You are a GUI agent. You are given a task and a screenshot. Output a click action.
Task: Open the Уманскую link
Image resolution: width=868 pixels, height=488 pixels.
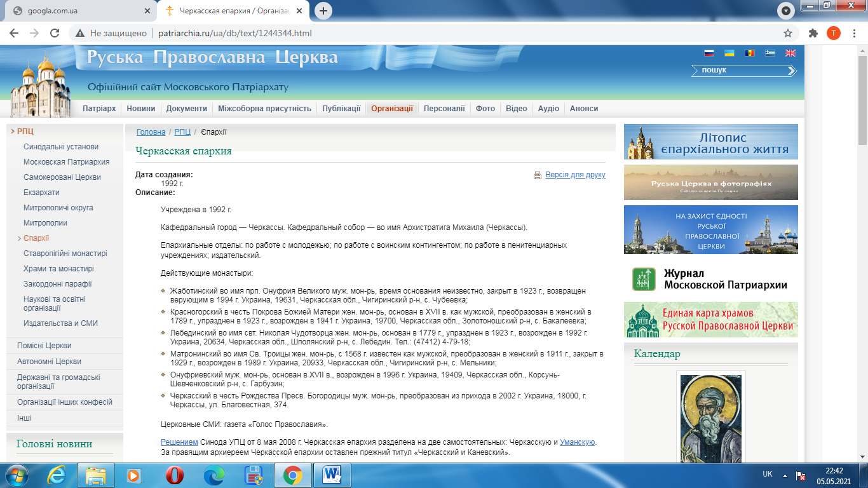pyautogui.click(x=577, y=442)
